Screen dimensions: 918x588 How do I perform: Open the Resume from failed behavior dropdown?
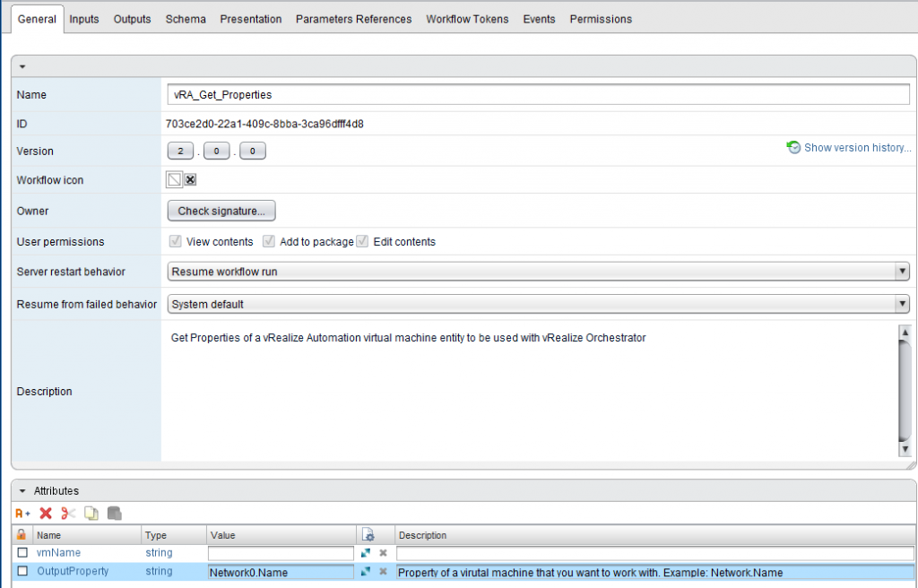click(x=902, y=302)
